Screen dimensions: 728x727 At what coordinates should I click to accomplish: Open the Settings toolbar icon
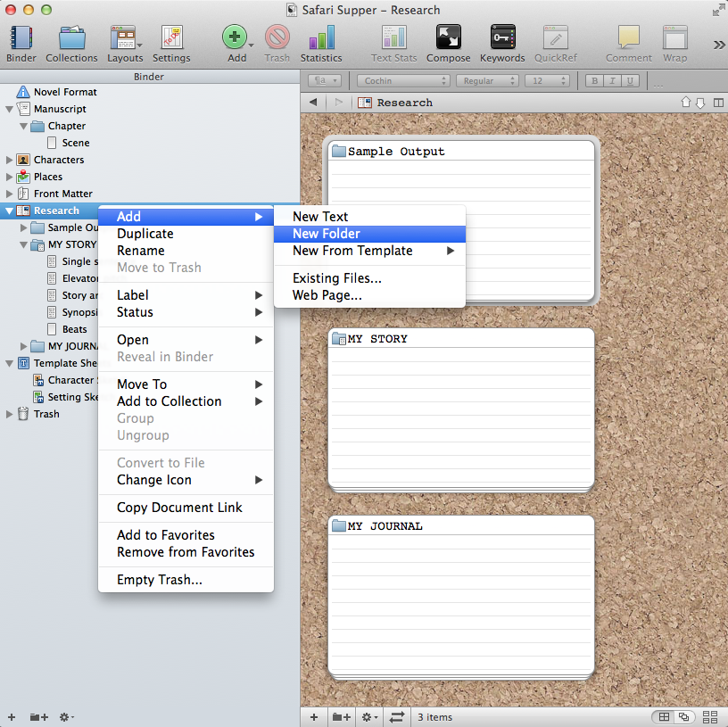tap(171, 38)
